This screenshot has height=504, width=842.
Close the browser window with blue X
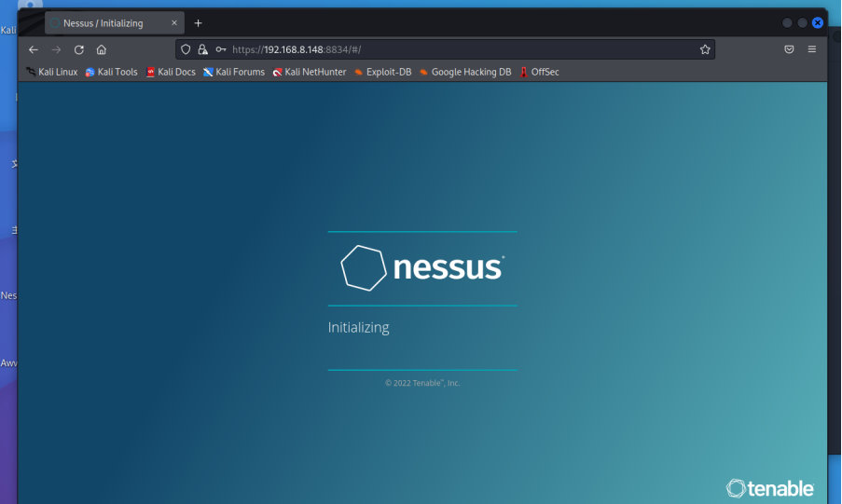pyautogui.click(x=818, y=22)
